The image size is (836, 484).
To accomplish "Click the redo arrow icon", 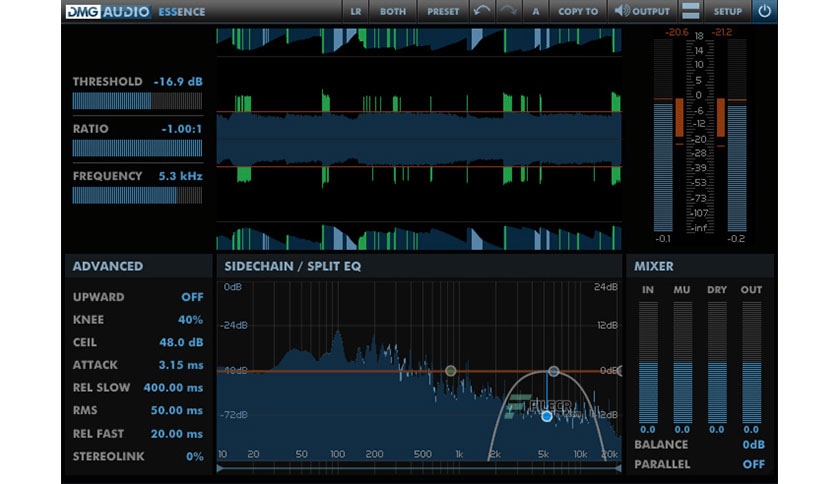I will 508,12.
